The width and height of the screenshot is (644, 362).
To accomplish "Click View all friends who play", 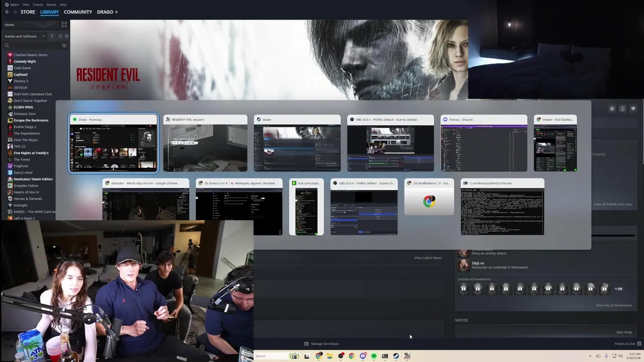I will pos(612,204).
